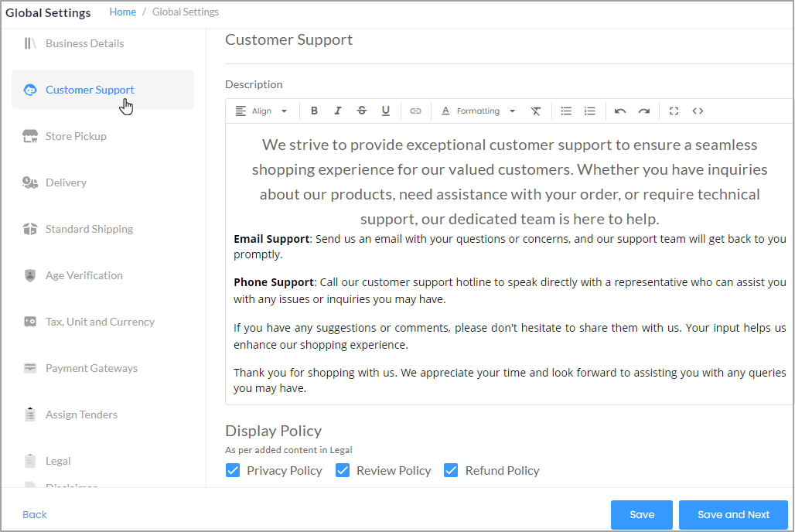
Task: Click Save and Next button
Action: (733, 514)
